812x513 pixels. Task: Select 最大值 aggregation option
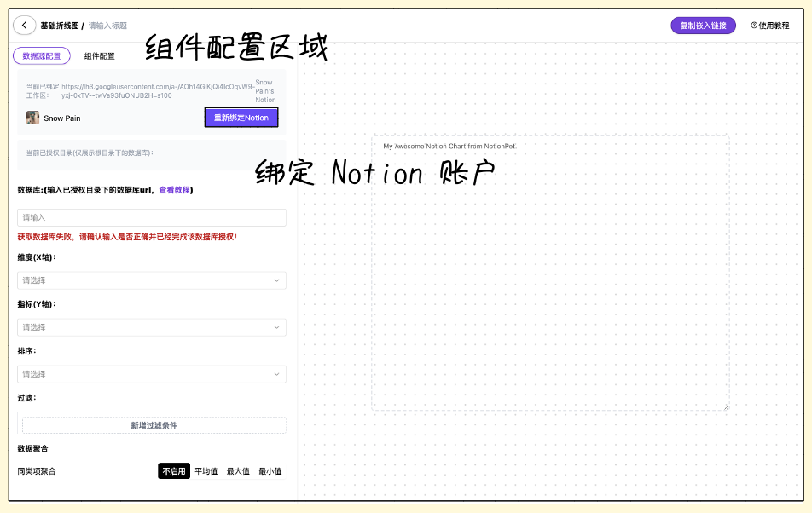(x=238, y=471)
